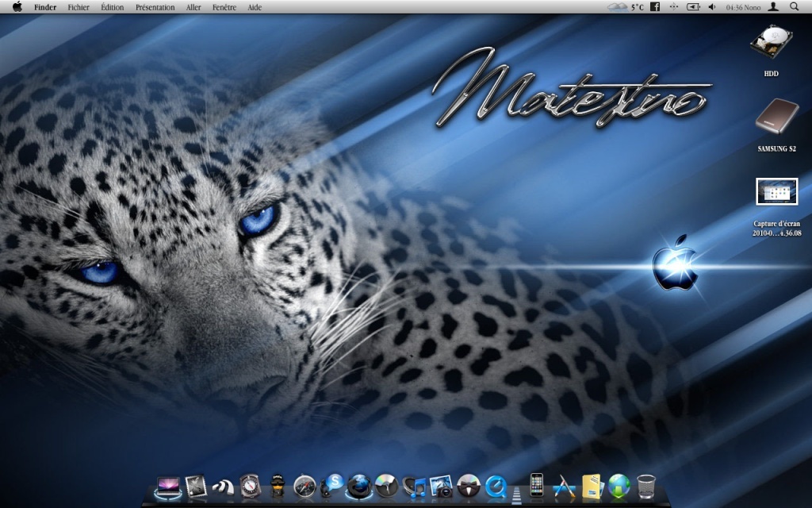Open the iPhone icon in Dock
This screenshot has width=812, height=508.
(537, 486)
